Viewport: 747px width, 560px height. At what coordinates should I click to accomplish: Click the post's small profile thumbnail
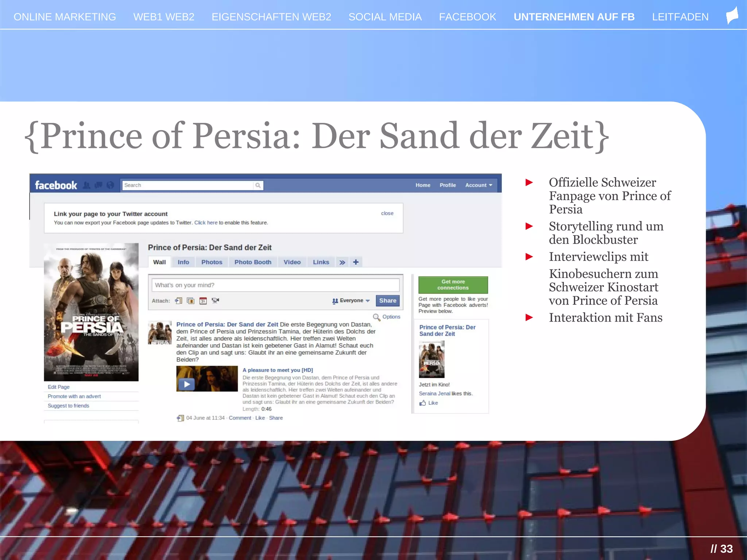coord(160,332)
